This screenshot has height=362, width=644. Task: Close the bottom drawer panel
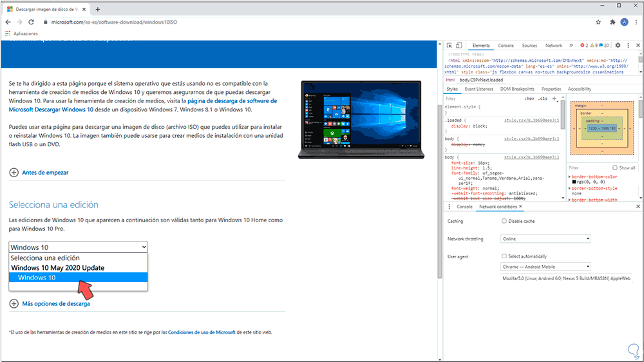pos(638,207)
